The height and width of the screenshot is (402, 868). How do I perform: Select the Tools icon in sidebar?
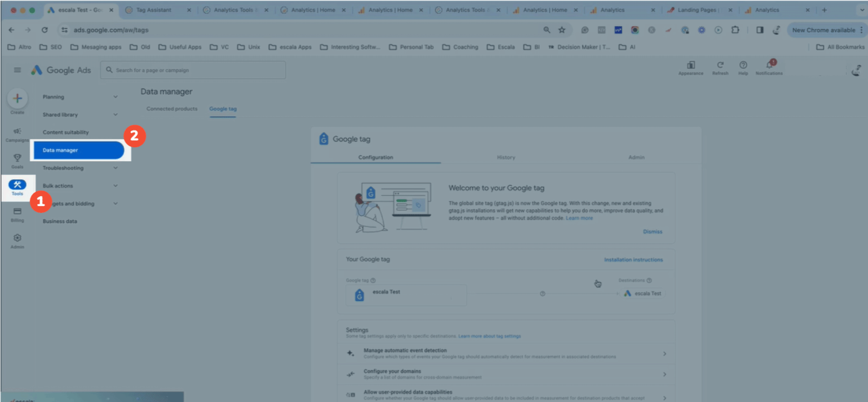17,185
